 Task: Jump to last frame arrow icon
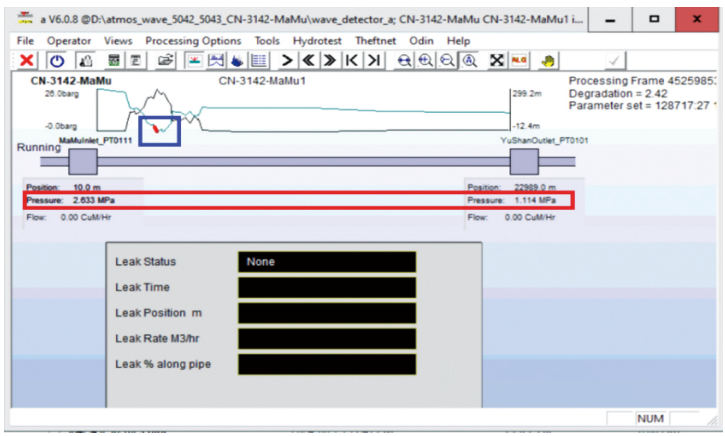tap(374, 61)
